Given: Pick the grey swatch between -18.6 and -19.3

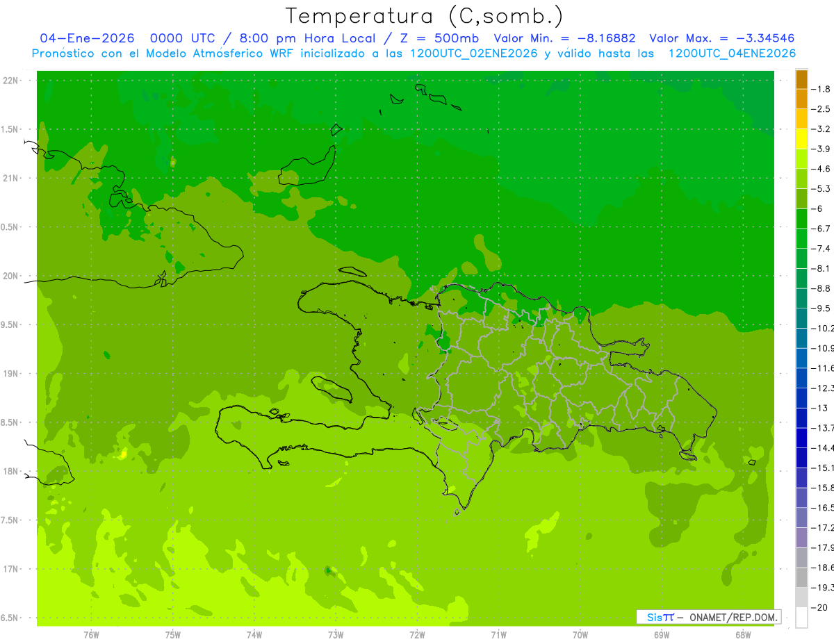Looking at the screenshot, I should click(x=801, y=577).
